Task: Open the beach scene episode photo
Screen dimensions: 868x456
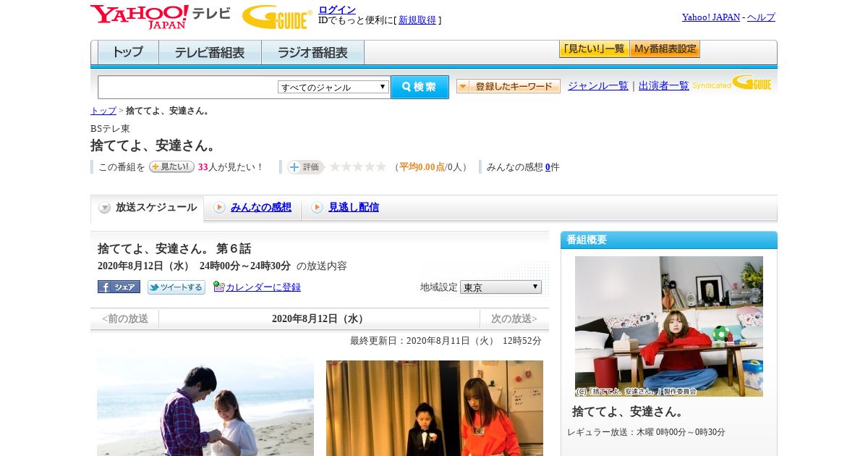Action: coord(205,408)
